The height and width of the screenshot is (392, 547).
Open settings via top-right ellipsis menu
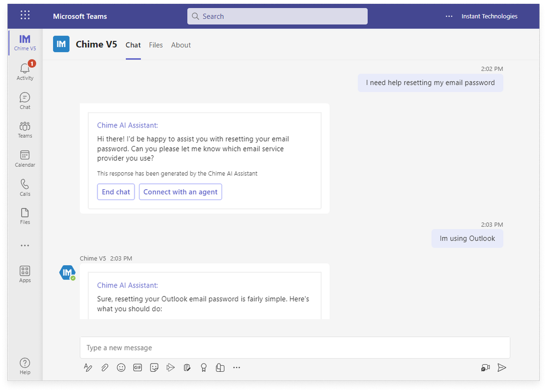[x=449, y=16]
